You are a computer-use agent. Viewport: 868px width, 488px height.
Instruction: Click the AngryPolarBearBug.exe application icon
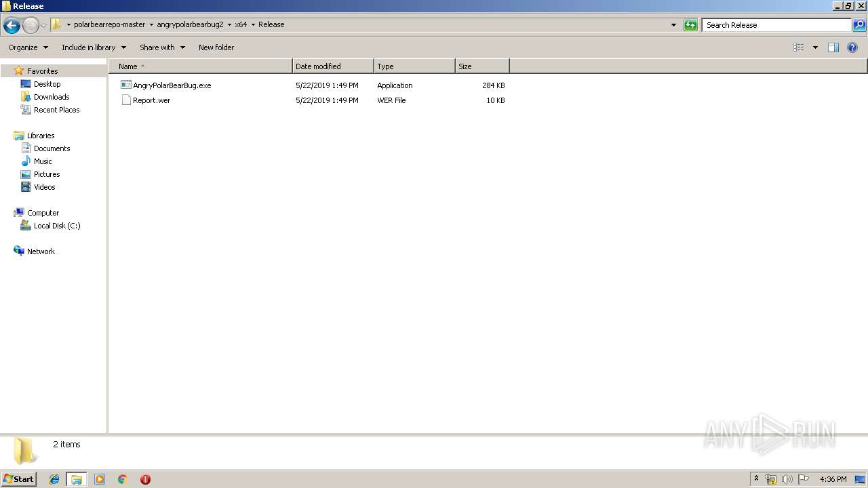(125, 85)
